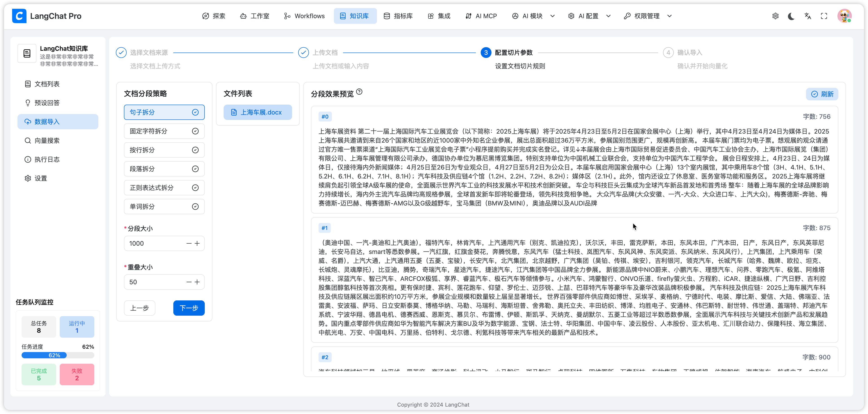Image resolution: width=868 pixels, height=414 pixels.
Task: Enter fullscreen via the expand icon
Action: [x=824, y=16]
